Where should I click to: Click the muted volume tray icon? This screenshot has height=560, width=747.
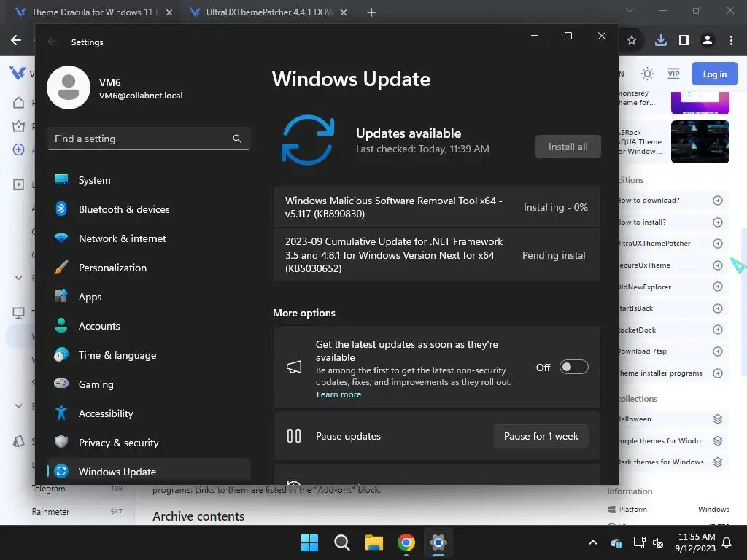[x=658, y=542]
